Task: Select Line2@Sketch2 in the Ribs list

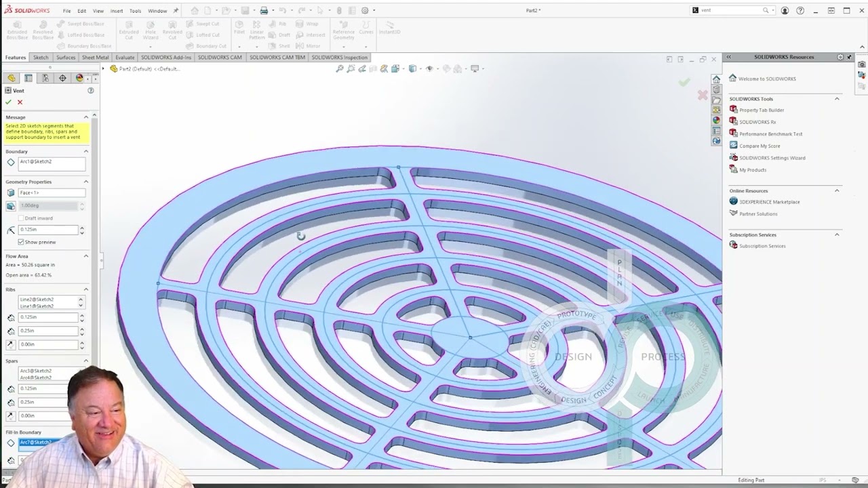Action: pos(37,300)
